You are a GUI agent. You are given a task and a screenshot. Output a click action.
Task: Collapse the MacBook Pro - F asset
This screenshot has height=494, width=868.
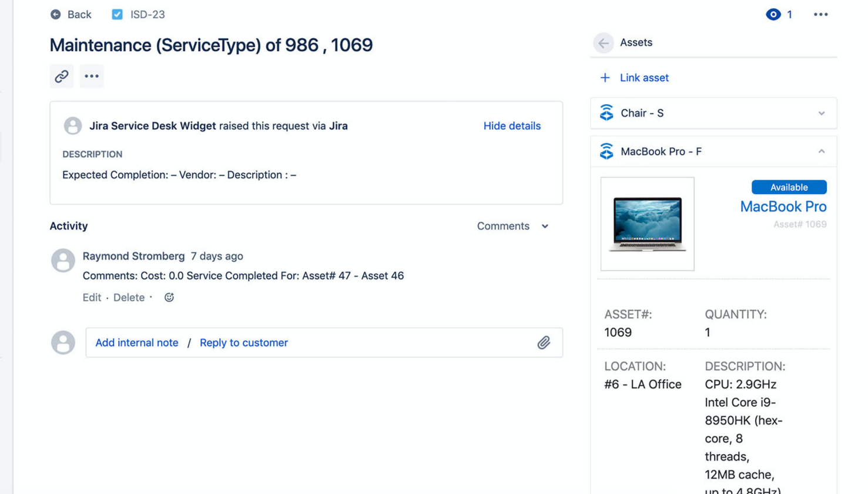[x=821, y=152]
